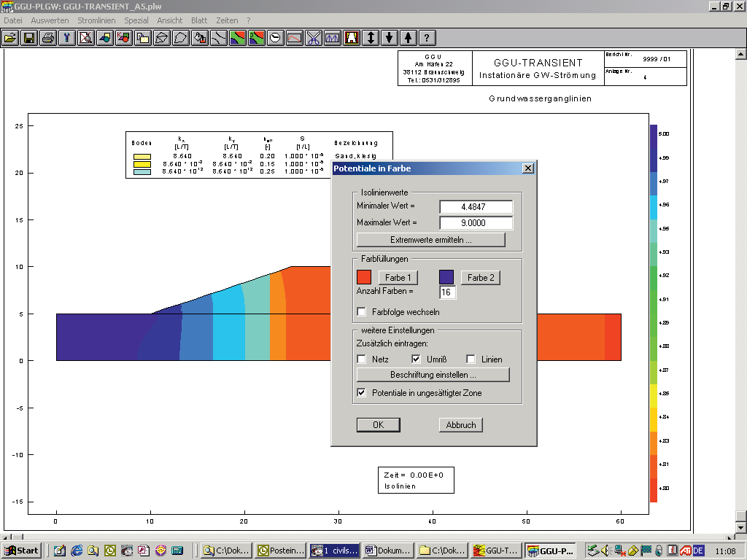Screen dimensions: 747x560
Task: Open the Zeiten menu
Action: tap(227, 20)
